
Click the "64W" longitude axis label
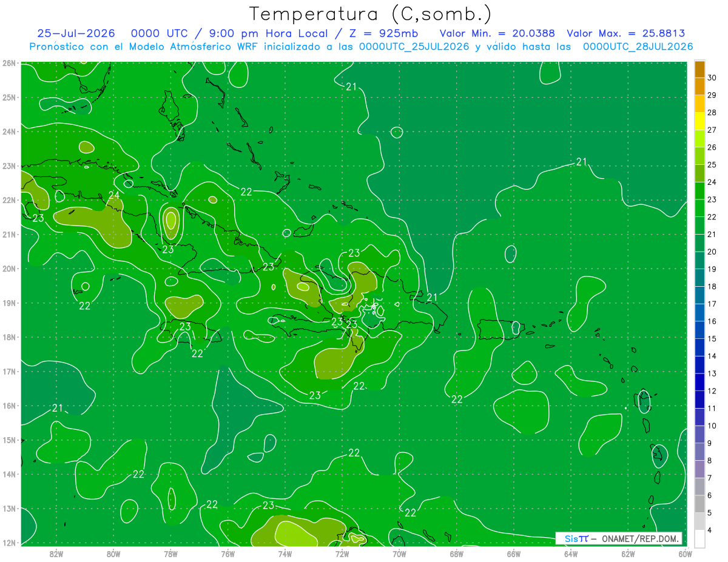(571, 554)
